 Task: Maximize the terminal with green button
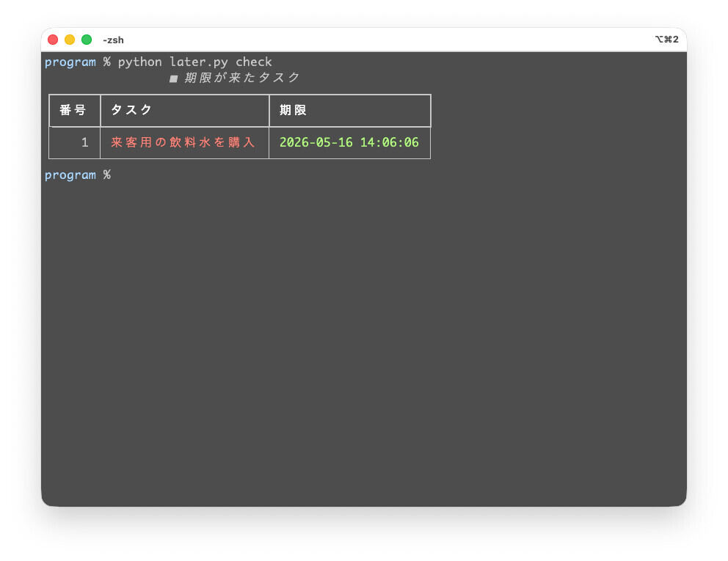pyautogui.click(x=87, y=40)
